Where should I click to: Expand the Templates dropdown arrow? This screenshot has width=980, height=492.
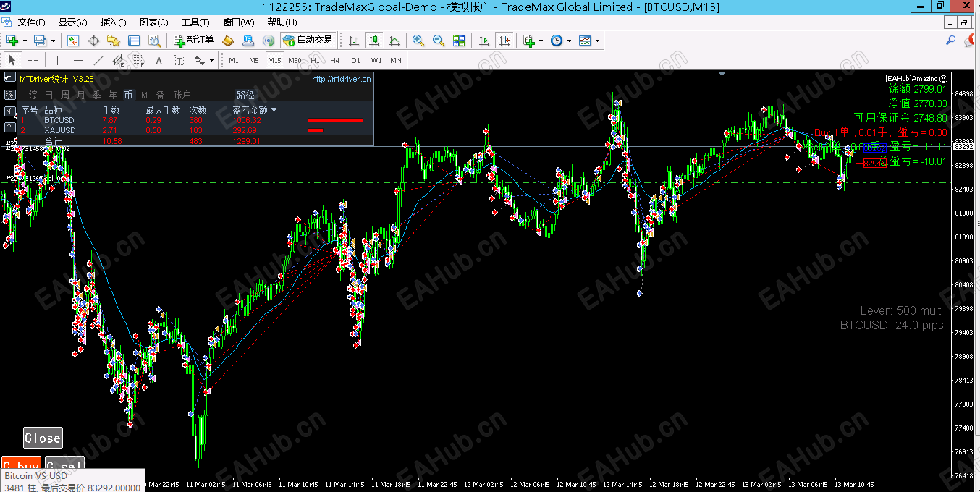597,41
